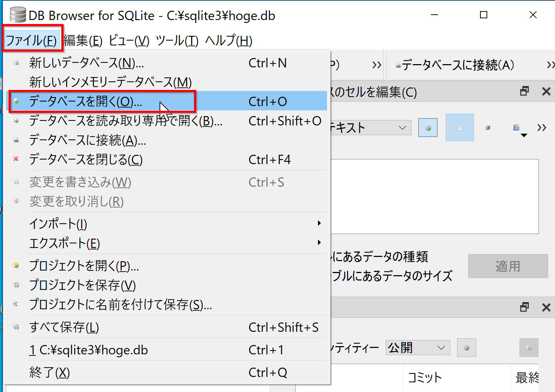
Task: Choose 新しいデータベース(N)... from the File menu
Action: [167, 63]
